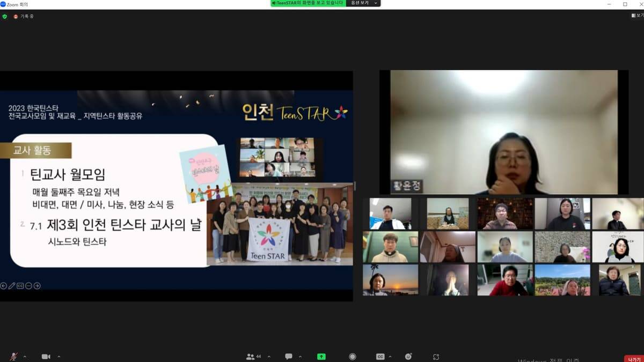The height and width of the screenshot is (362, 644).
Task: Select the video with the sunset beach background
Action: pos(390,280)
